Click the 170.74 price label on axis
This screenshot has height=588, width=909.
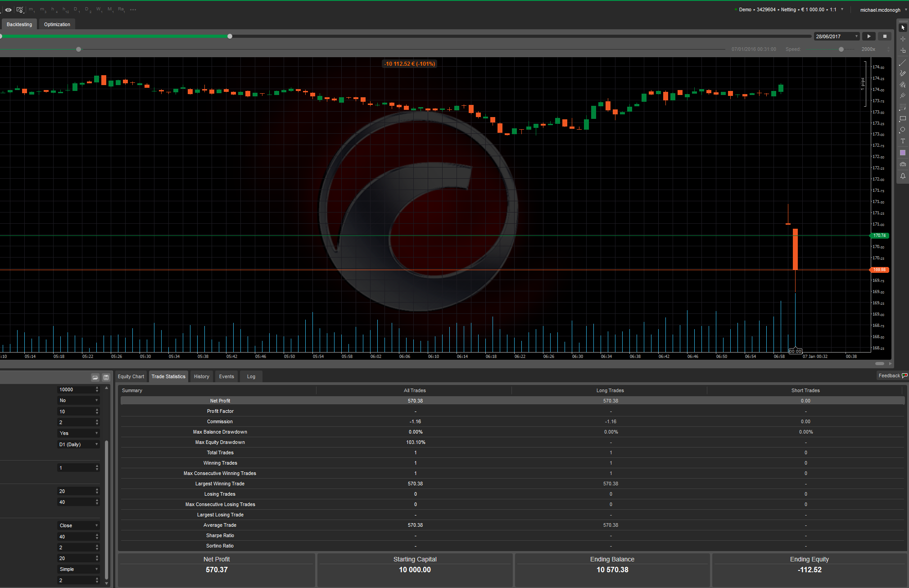tap(879, 235)
